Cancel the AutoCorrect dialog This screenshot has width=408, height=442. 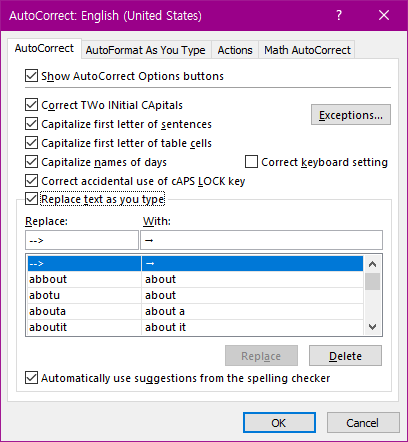pos(363,423)
